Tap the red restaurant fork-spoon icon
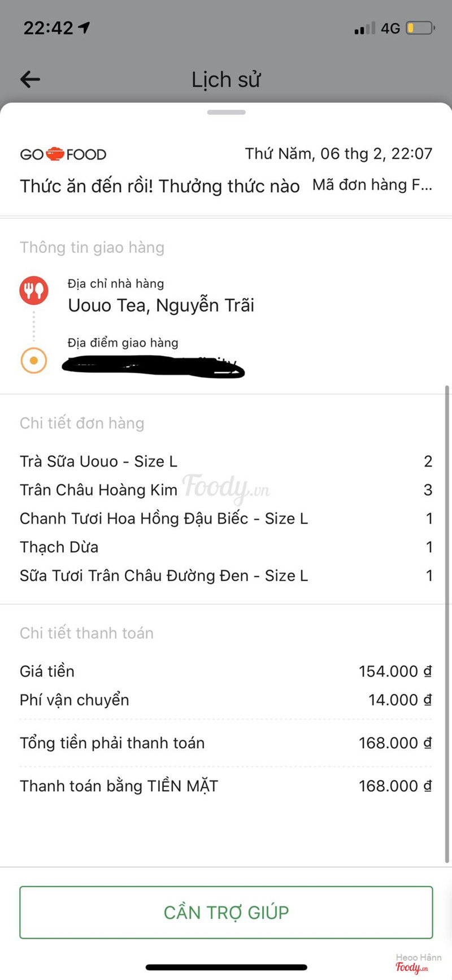452x980 pixels. coord(34,291)
